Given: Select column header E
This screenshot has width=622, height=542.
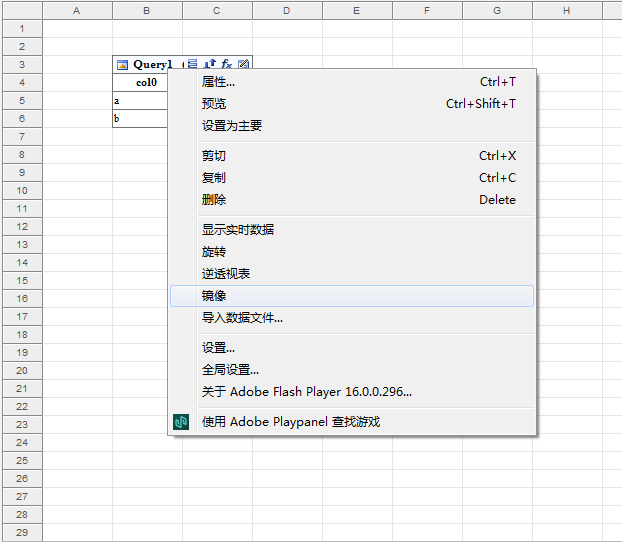Looking at the screenshot, I should coord(357,11).
